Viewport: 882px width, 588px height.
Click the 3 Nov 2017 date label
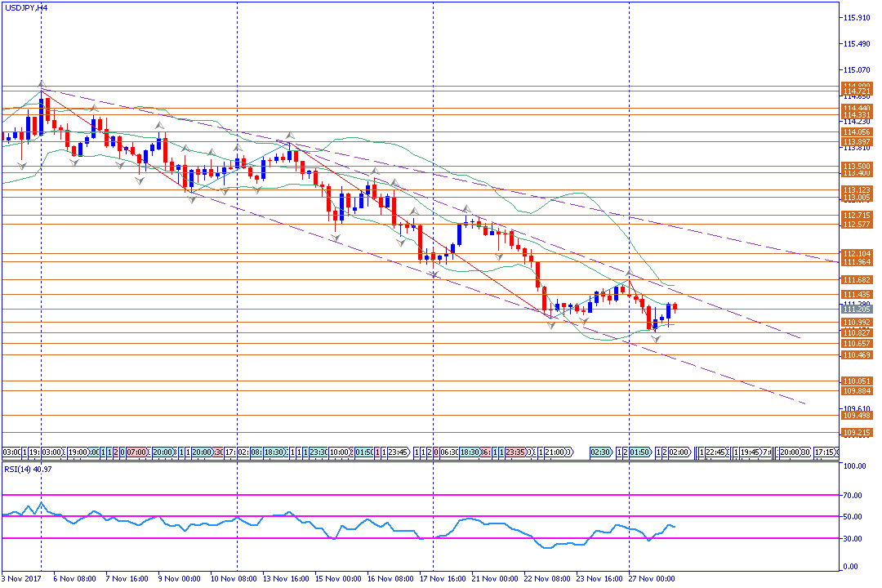22,578
